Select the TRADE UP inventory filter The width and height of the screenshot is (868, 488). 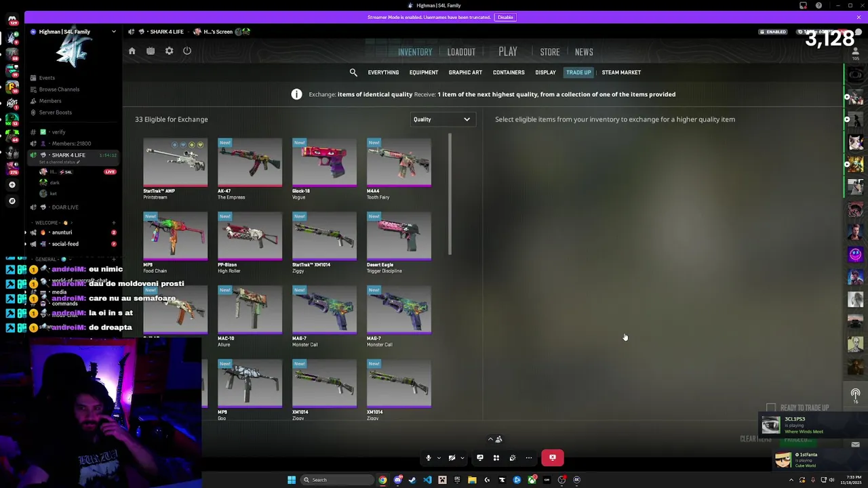578,73
